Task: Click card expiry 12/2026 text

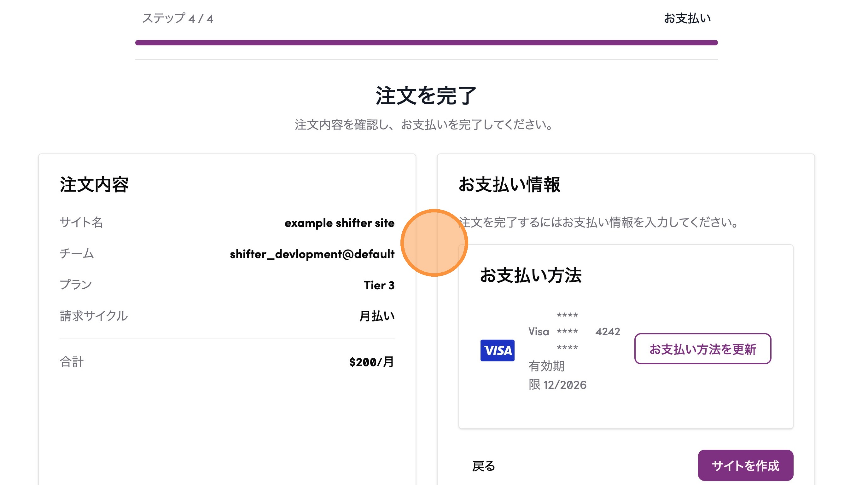Action: tap(564, 385)
